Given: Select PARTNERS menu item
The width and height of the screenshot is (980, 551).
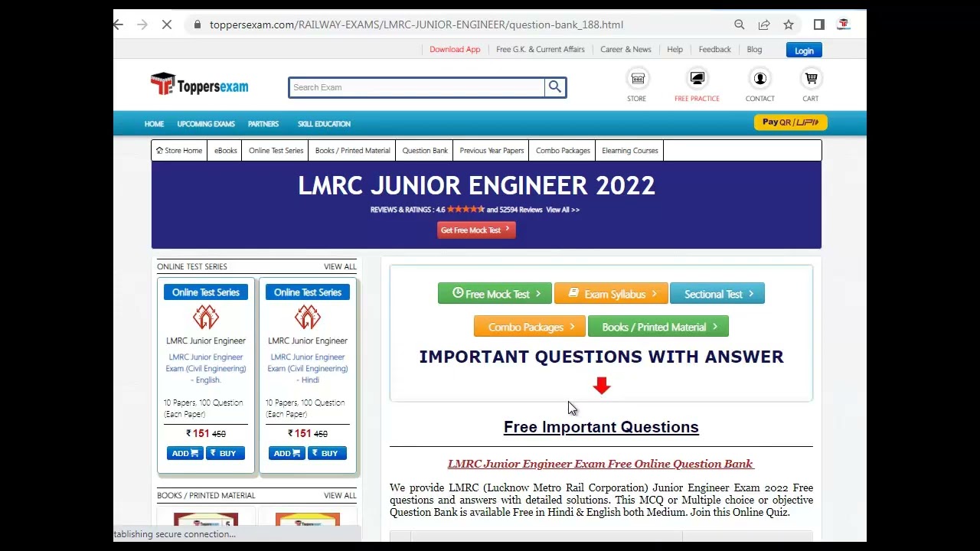Looking at the screenshot, I should 263,124.
